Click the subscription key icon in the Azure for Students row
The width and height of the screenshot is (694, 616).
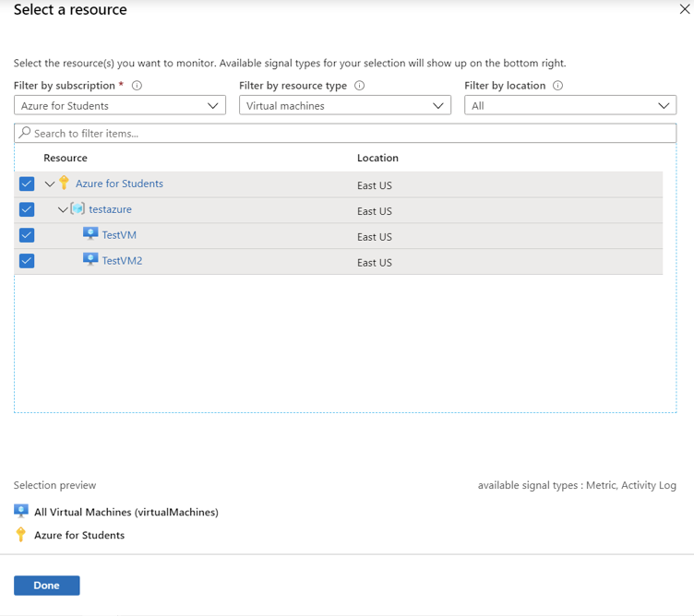[x=65, y=183]
